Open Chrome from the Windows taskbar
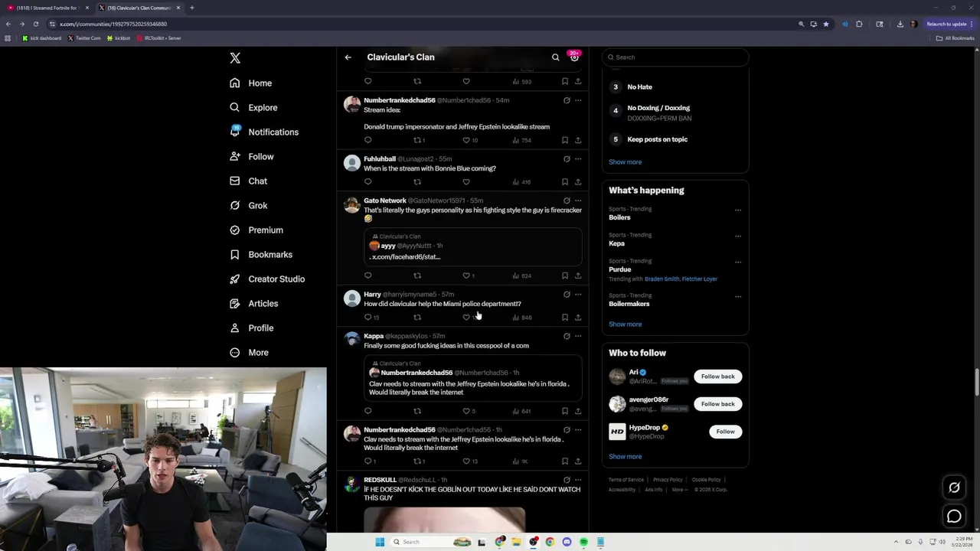This screenshot has height=551, width=980. [550, 542]
